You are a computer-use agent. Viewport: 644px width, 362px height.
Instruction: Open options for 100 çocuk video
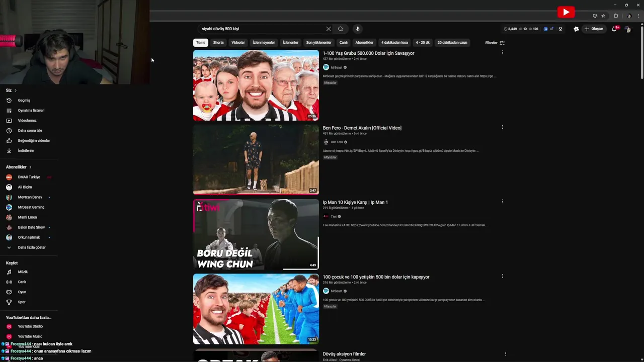(502, 276)
